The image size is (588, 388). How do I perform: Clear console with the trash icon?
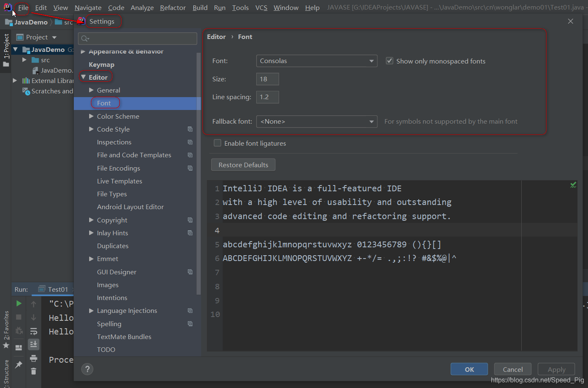(34, 371)
